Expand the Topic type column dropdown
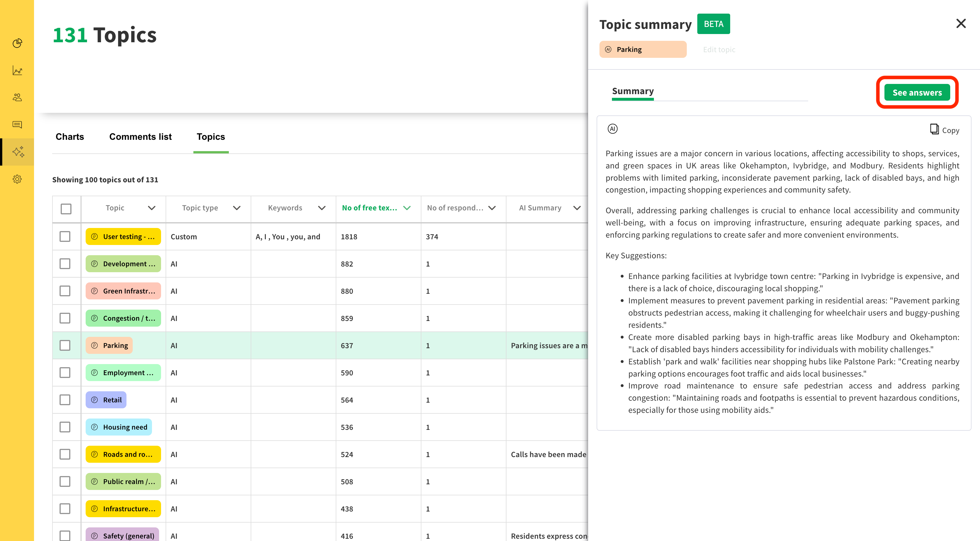Image resolution: width=980 pixels, height=541 pixels. coord(236,208)
